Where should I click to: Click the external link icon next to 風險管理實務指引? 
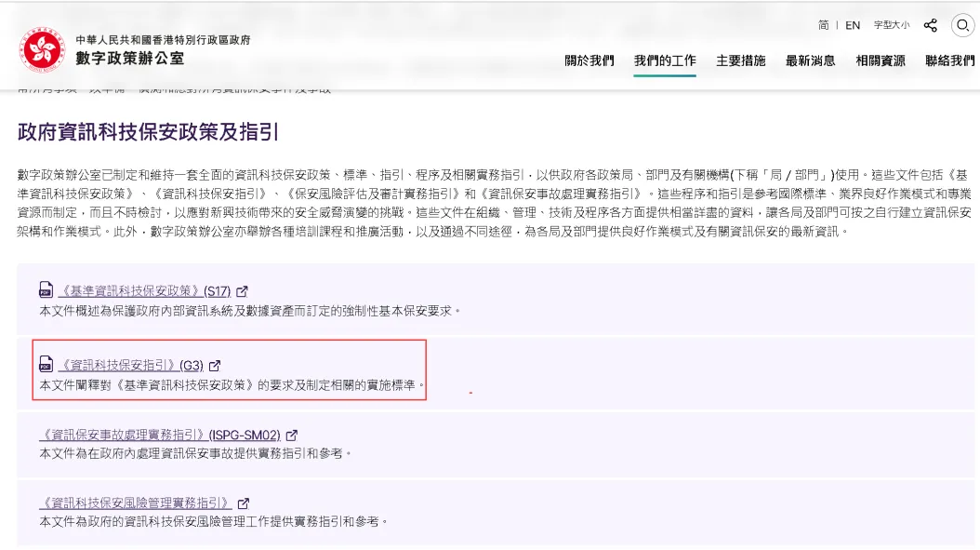[243, 503]
